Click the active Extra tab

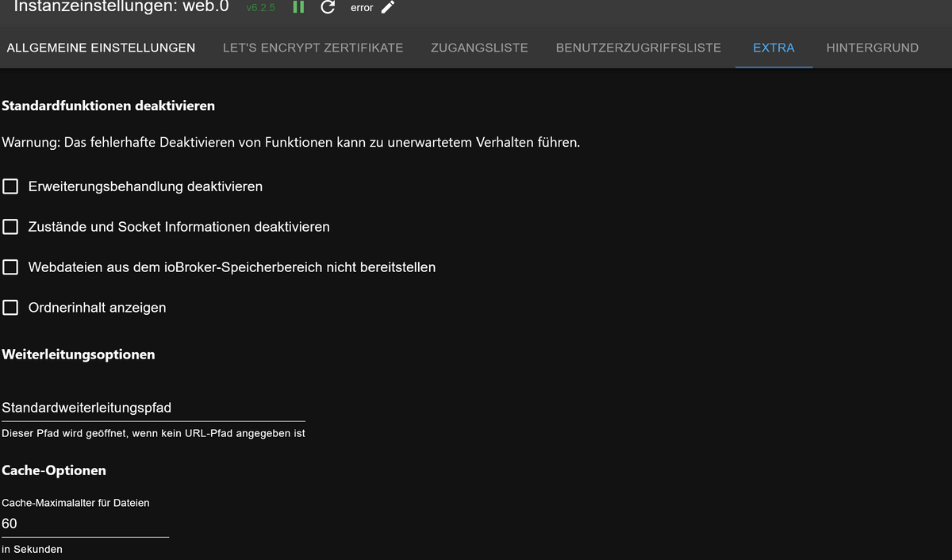click(773, 48)
